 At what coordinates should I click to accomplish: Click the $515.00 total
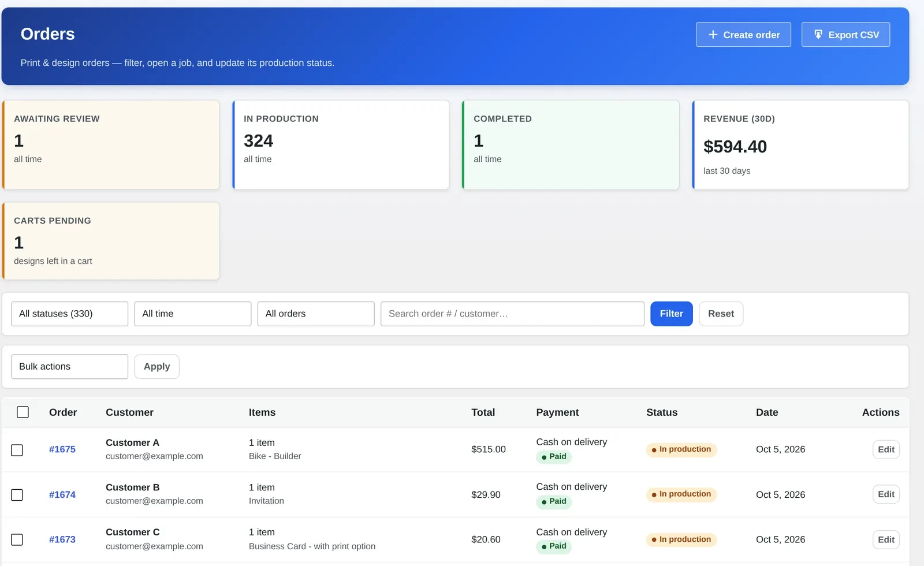(489, 449)
